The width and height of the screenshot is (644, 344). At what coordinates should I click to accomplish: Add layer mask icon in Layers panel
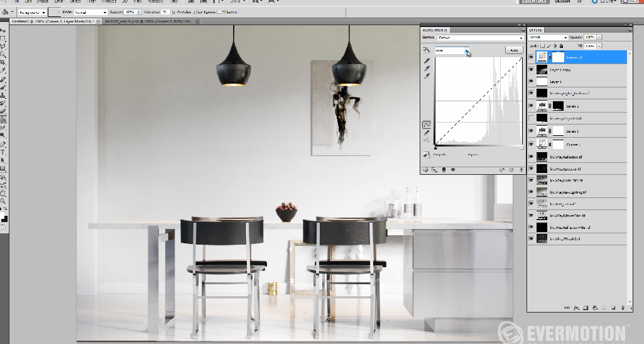pyautogui.click(x=586, y=308)
